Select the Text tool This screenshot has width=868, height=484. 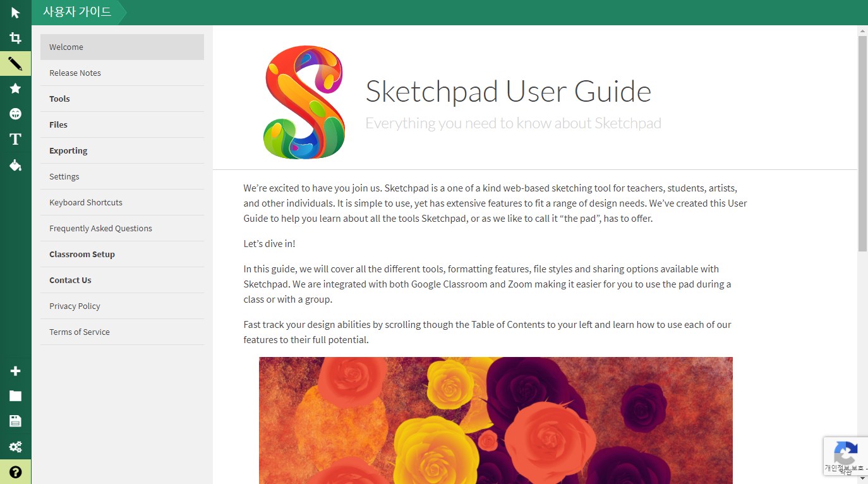coord(15,139)
